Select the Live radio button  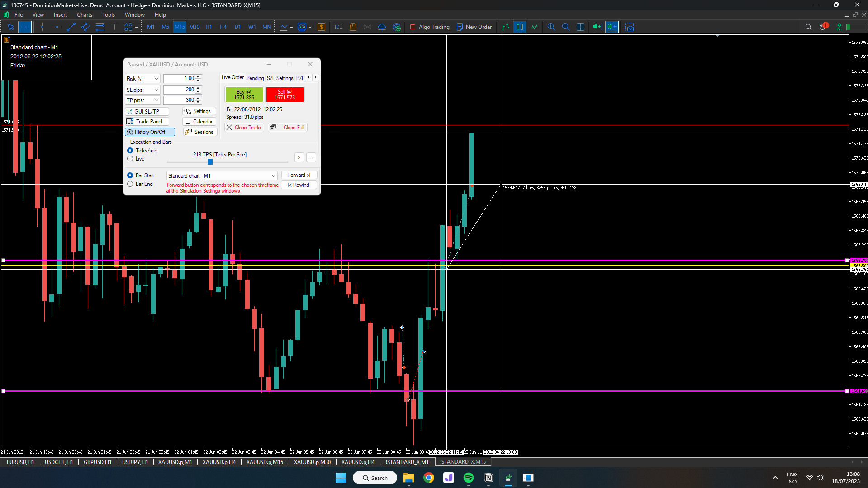coord(130,159)
